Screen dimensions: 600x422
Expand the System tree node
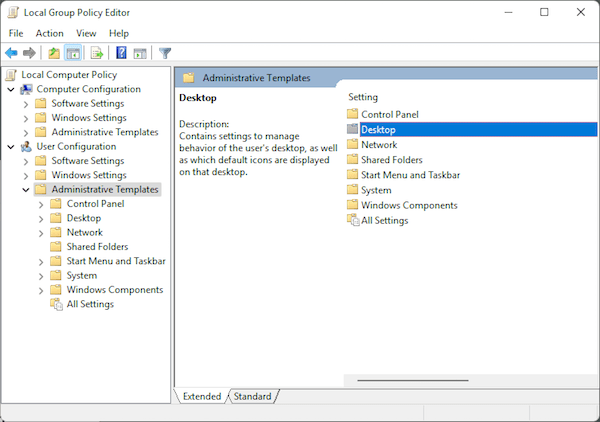(x=41, y=276)
